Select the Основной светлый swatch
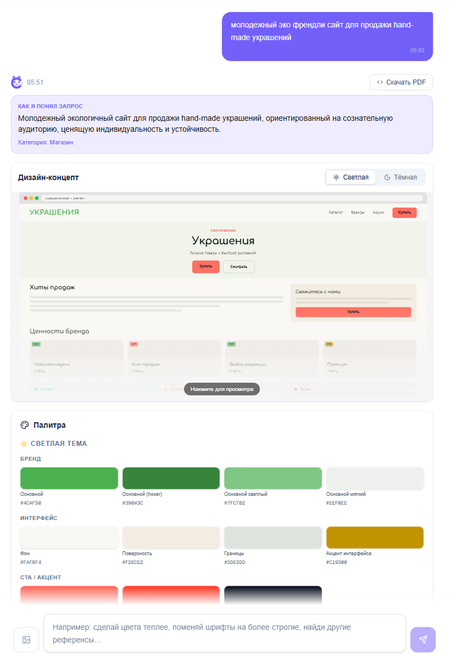The image size is (450, 660). (x=273, y=478)
